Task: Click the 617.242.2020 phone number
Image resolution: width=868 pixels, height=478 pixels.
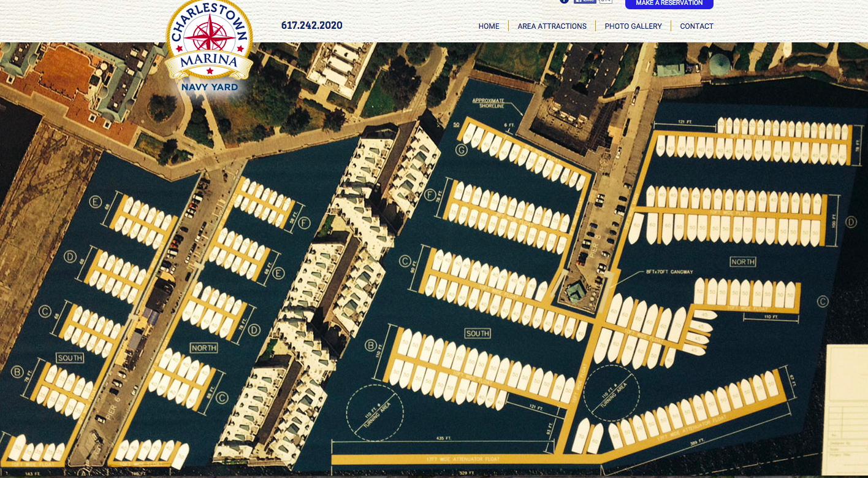Action: pyautogui.click(x=311, y=26)
